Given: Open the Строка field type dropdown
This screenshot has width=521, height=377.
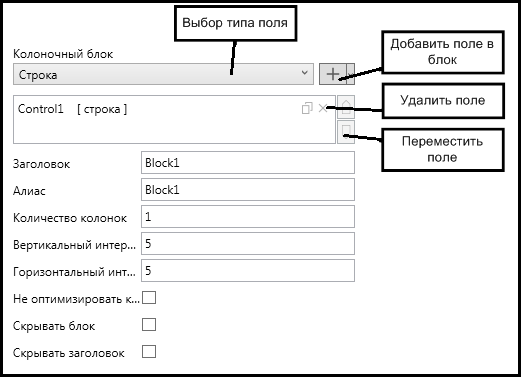Looking at the screenshot, I should click(x=163, y=74).
